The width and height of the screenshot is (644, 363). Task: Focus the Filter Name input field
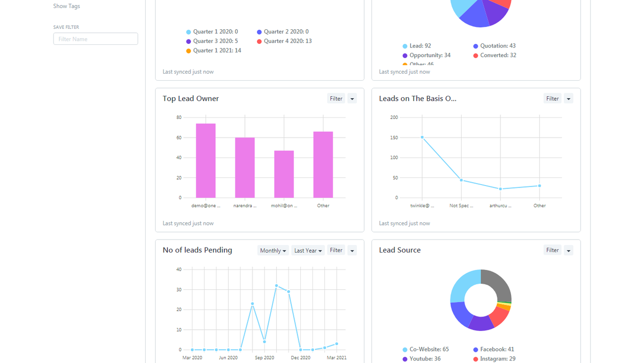click(95, 39)
